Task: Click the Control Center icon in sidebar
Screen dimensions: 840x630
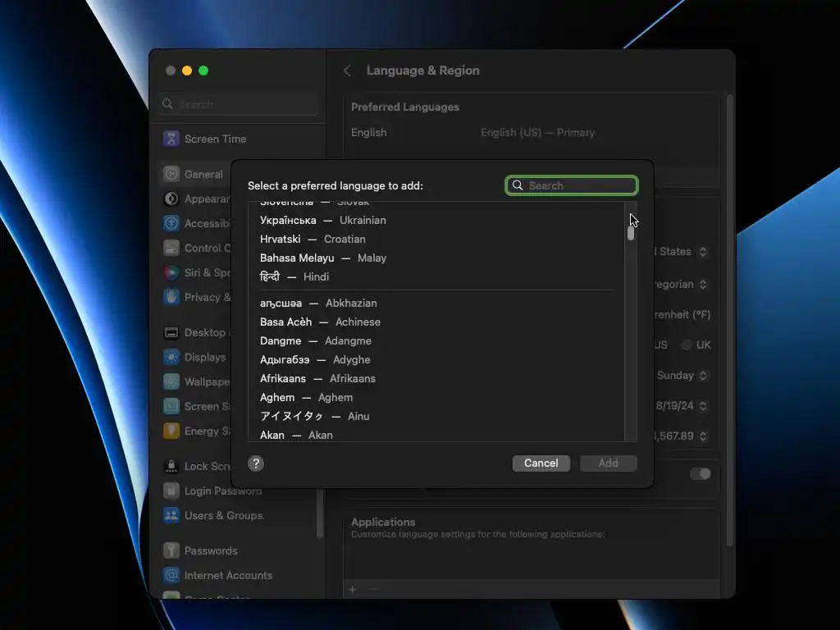Action: coord(171,248)
